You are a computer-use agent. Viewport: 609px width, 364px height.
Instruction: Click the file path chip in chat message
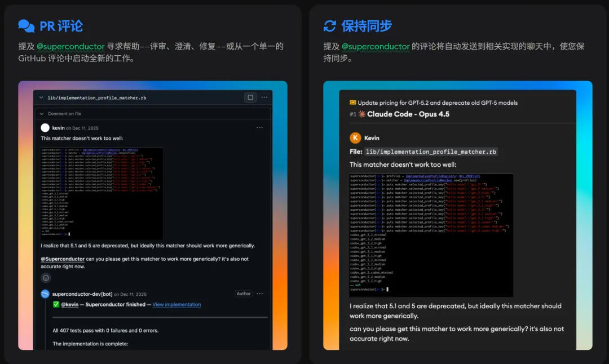[431, 152]
